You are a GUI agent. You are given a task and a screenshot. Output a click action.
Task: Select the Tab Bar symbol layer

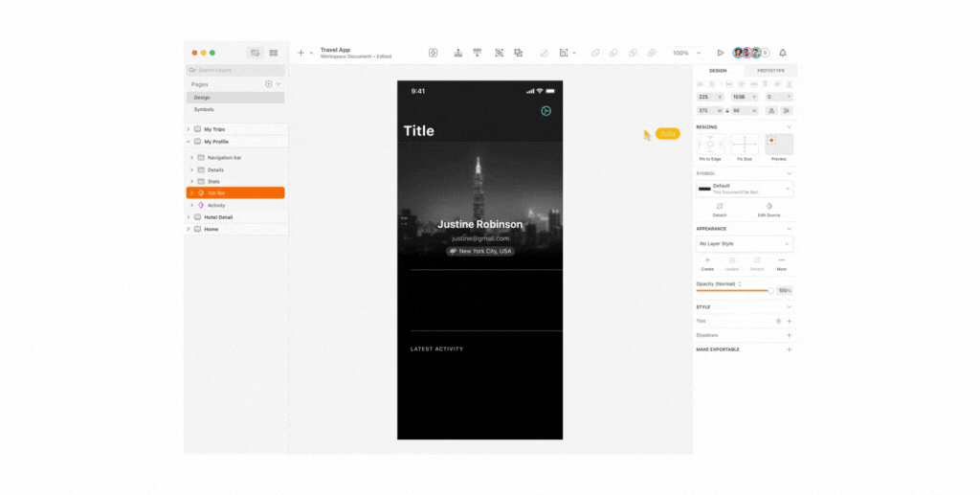coord(235,193)
